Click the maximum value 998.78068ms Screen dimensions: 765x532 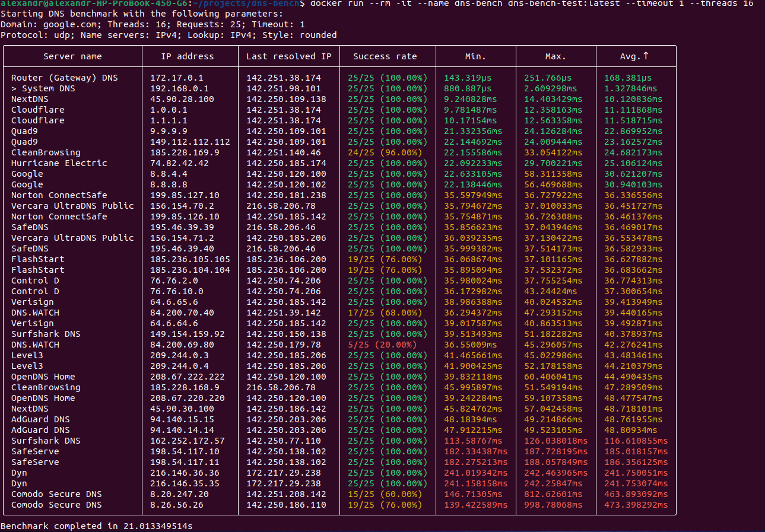tap(553, 505)
